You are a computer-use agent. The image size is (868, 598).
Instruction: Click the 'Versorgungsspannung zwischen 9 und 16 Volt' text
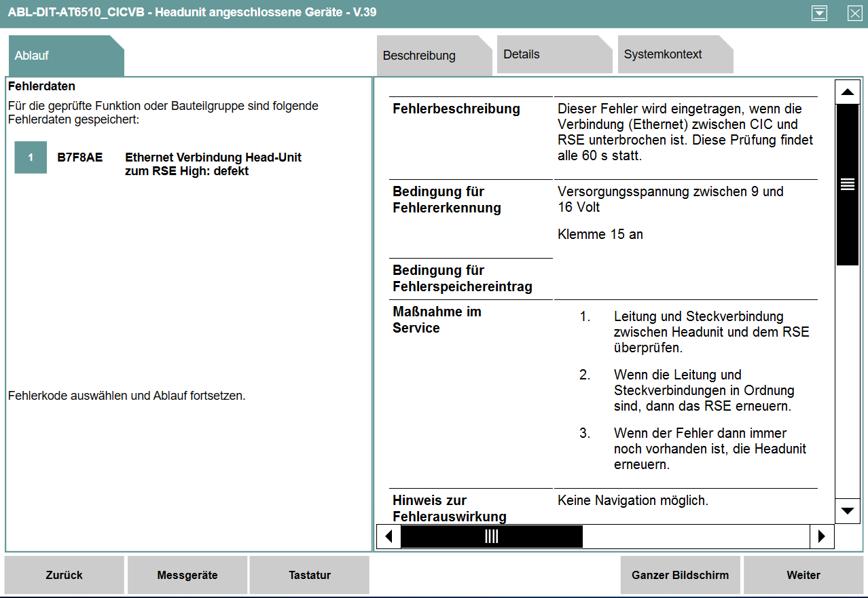pos(670,200)
